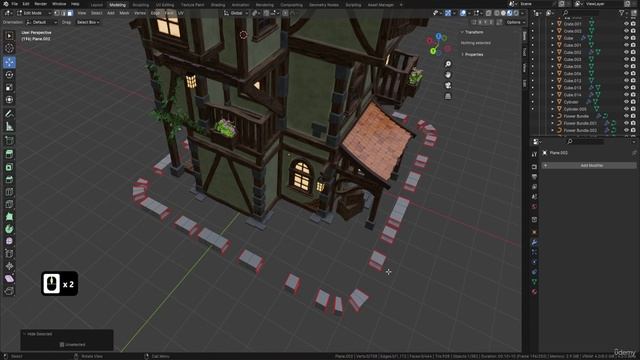
Task: Open the Drag Select Box dropdown
Action: point(88,22)
